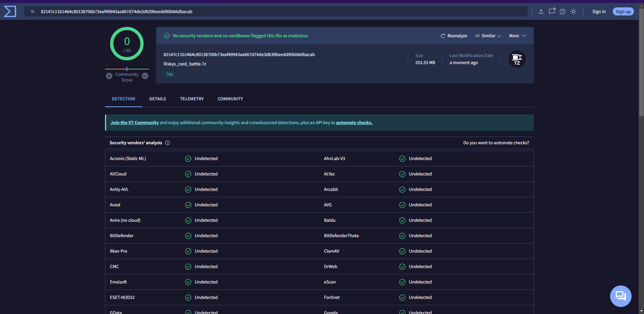Click the Riskys_card_battle.7z file name
The image size is (644, 314).
click(x=185, y=64)
